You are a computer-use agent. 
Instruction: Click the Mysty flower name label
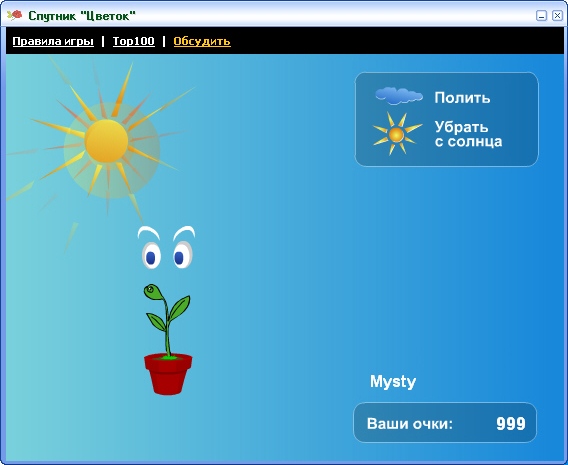(393, 382)
